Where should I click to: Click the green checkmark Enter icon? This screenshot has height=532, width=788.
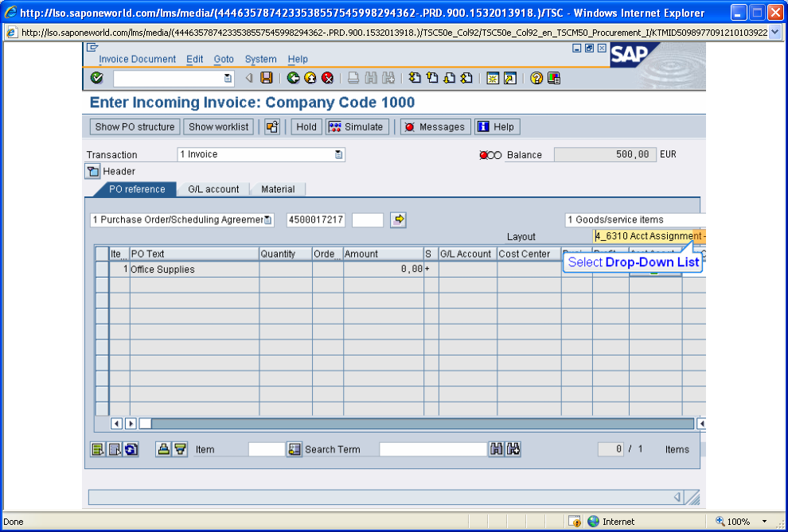tap(96, 78)
